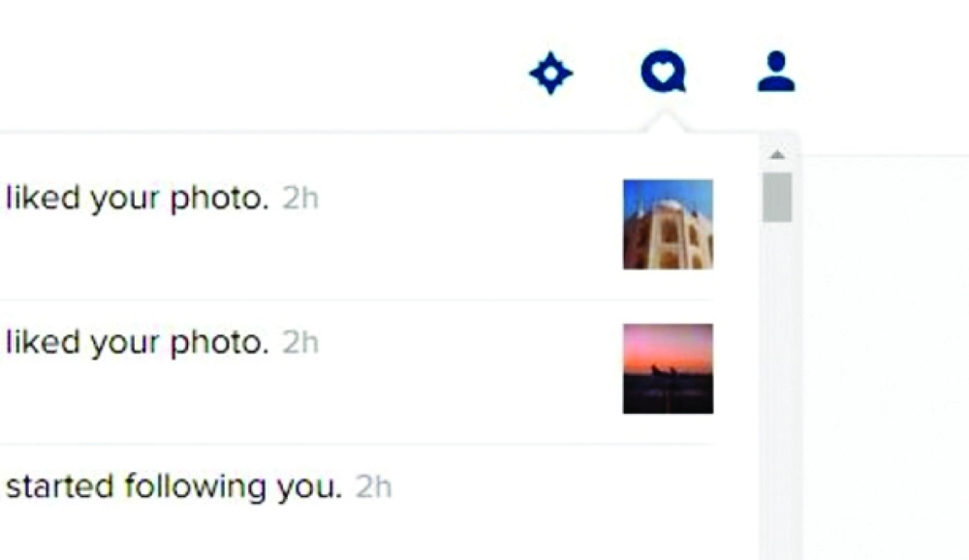Screen dimensions: 969x560
Task: Click the popup caret under the heart icon
Action: 664,122
